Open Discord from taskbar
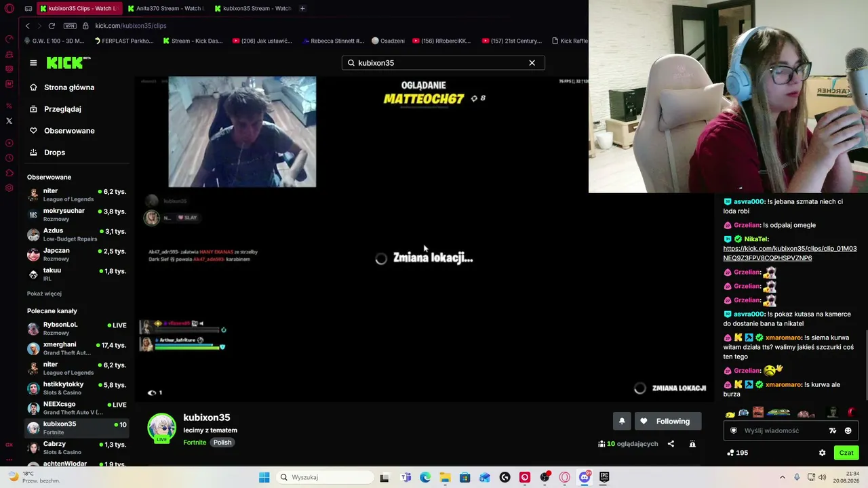The height and width of the screenshot is (488, 868). point(585,477)
